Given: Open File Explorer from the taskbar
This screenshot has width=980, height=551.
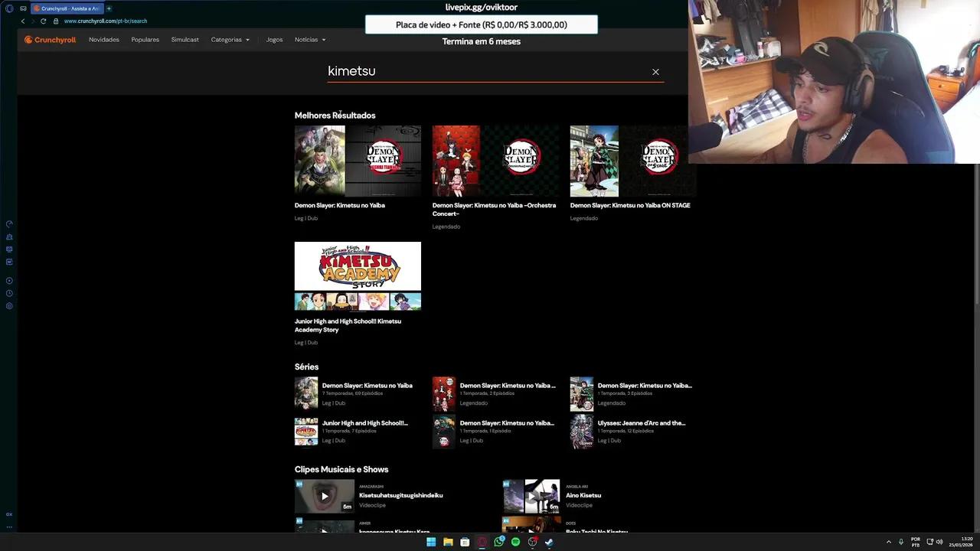Looking at the screenshot, I should point(448,542).
